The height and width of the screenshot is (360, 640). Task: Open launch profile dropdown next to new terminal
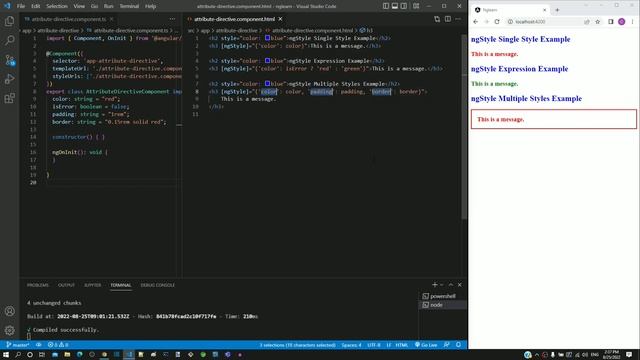442,285
